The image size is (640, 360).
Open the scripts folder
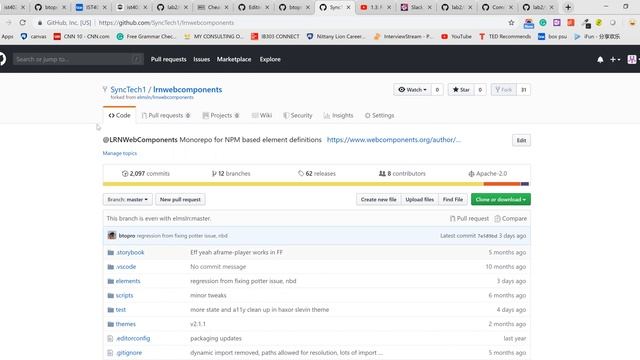point(124,295)
